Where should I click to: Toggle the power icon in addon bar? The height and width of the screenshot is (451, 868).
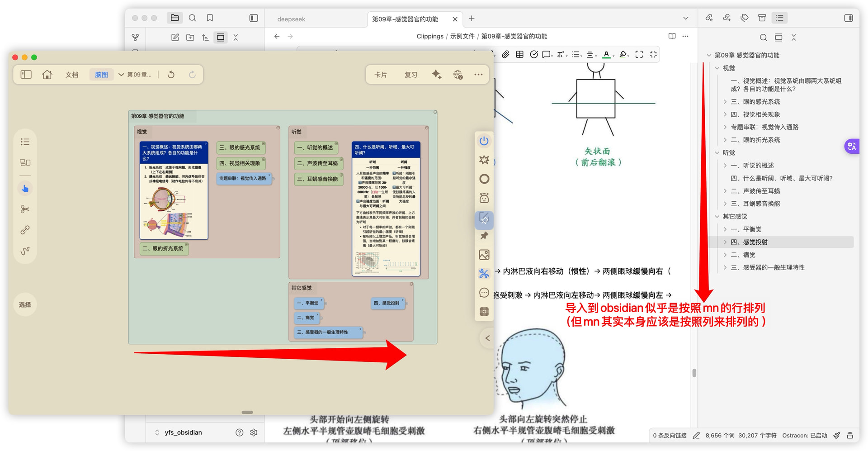tap(484, 141)
